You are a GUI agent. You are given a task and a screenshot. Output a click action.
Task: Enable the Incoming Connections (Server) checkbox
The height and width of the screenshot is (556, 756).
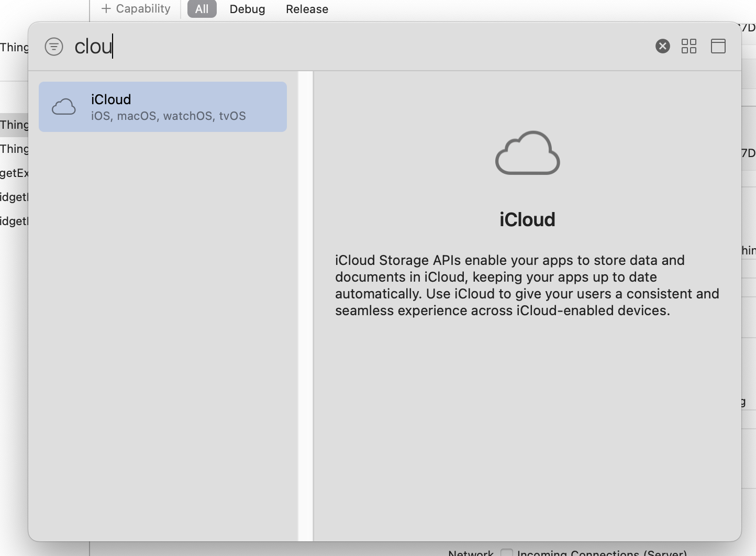click(507, 552)
